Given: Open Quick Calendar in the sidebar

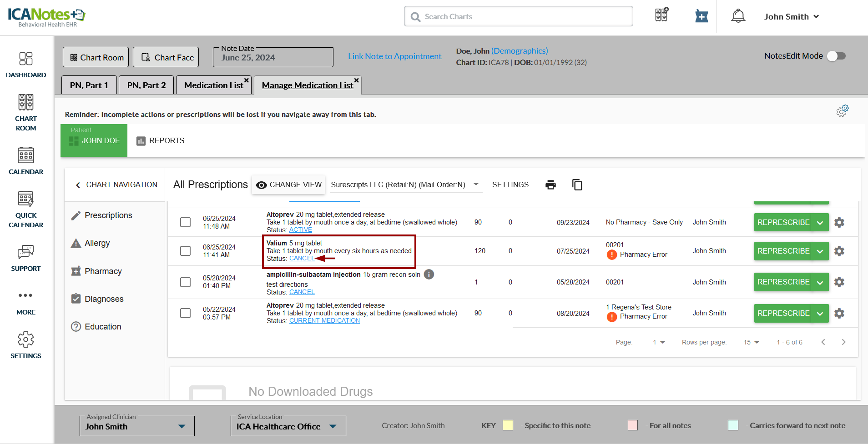Looking at the screenshot, I should tap(26, 210).
